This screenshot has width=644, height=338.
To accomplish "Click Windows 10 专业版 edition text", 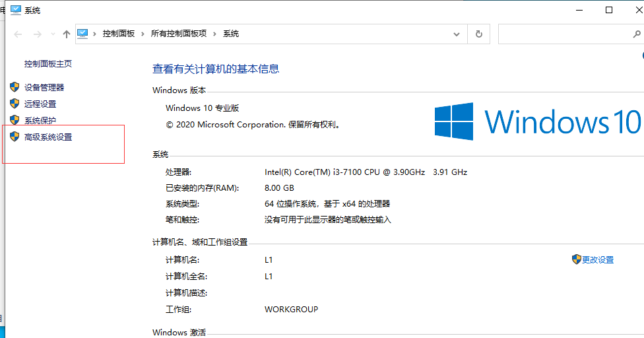I will point(202,108).
